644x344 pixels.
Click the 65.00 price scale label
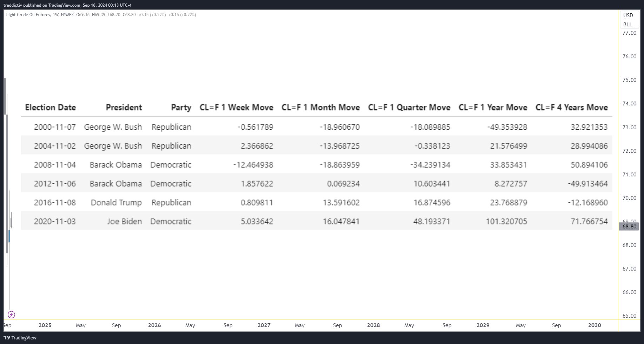629,316
